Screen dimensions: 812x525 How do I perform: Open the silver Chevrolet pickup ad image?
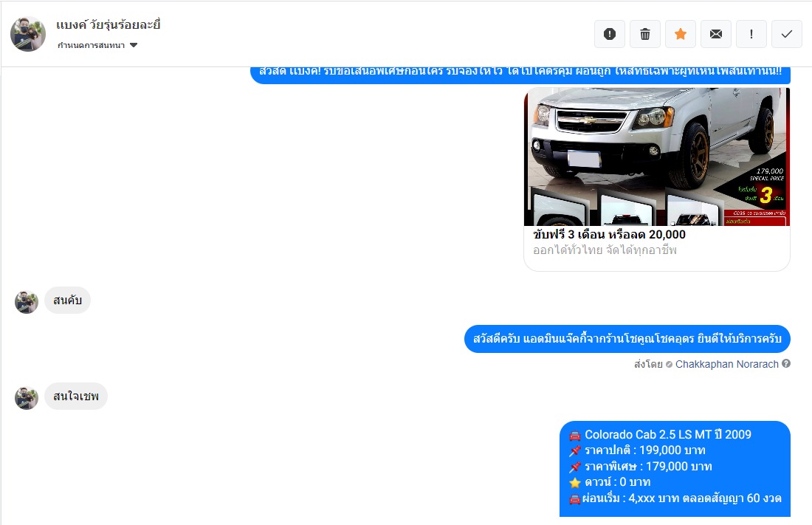pyautogui.click(x=657, y=157)
